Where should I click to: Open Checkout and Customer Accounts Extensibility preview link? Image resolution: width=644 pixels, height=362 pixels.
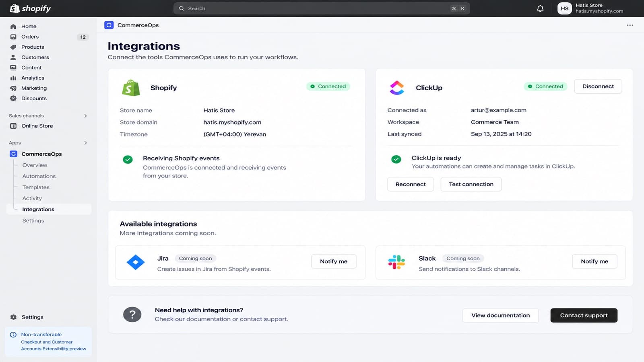point(54,346)
